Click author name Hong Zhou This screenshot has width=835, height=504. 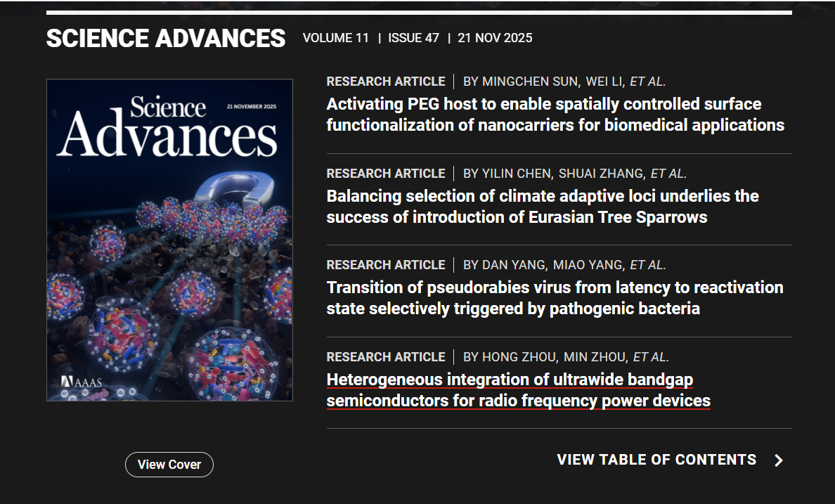[519, 357]
